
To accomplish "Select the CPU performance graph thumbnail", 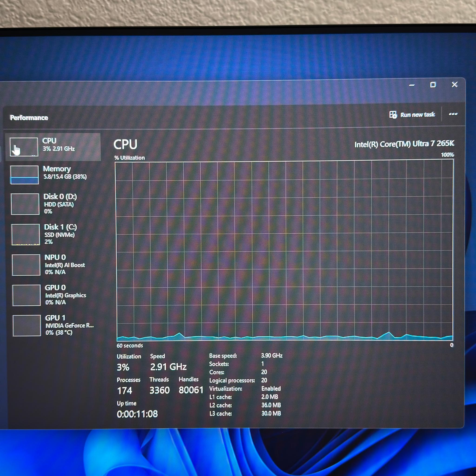I will click(24, 147).
